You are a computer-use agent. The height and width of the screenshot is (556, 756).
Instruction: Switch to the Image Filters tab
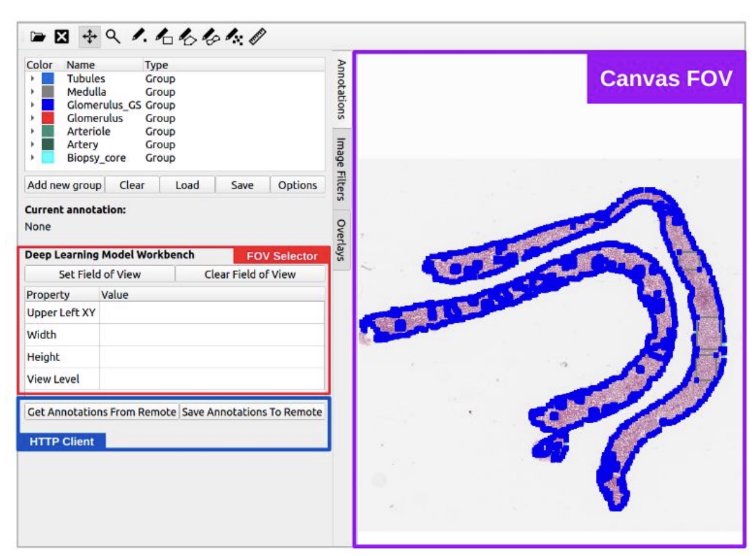(341, 168)
